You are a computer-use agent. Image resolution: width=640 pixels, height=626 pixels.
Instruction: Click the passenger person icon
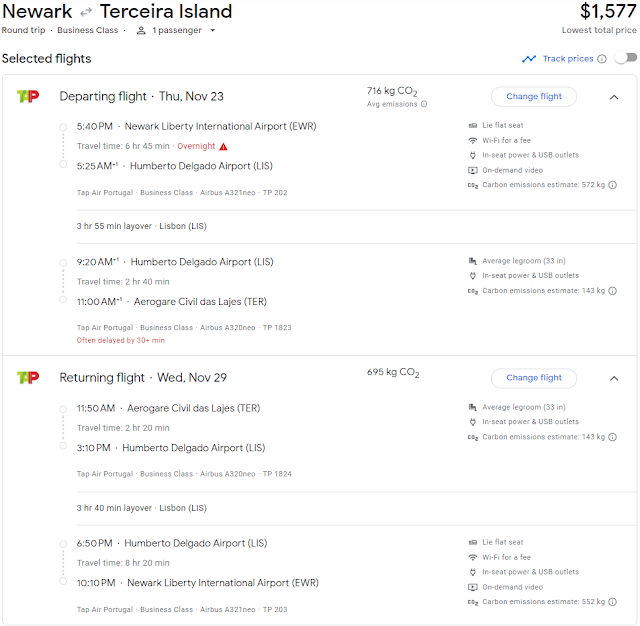(x=141, y=30)
